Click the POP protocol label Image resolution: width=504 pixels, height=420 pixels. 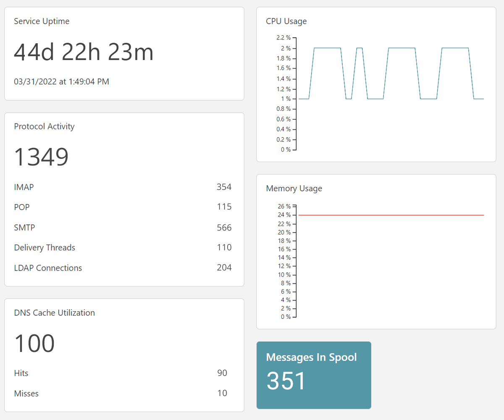pyautogui.click(x=22, y=207)
